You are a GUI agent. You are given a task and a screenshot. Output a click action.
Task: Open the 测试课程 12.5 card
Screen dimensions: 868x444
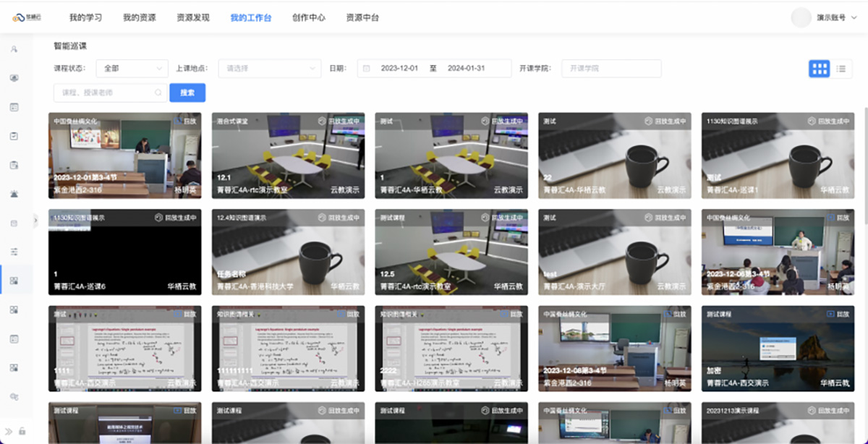(x=451, y=252)
